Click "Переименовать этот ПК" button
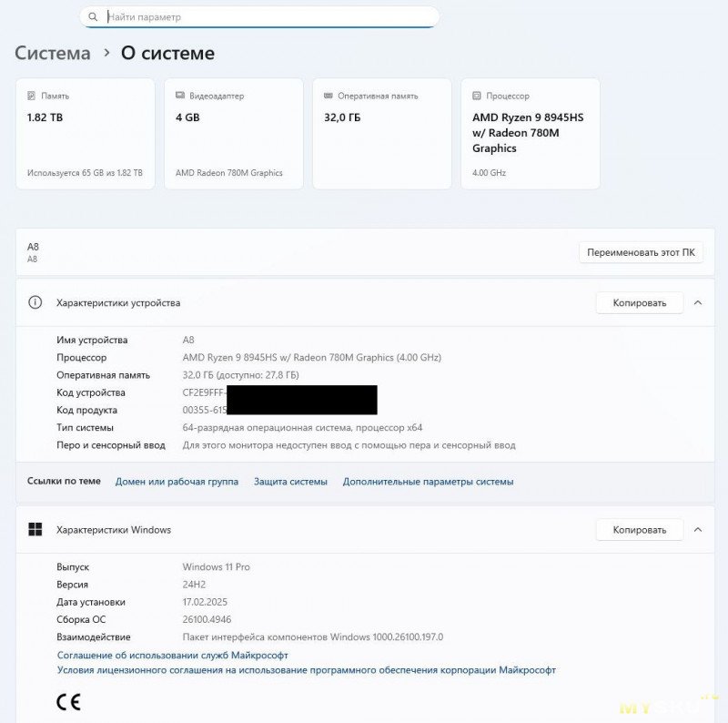The width and height of the screenshot is (728, 723). [641, 252]
